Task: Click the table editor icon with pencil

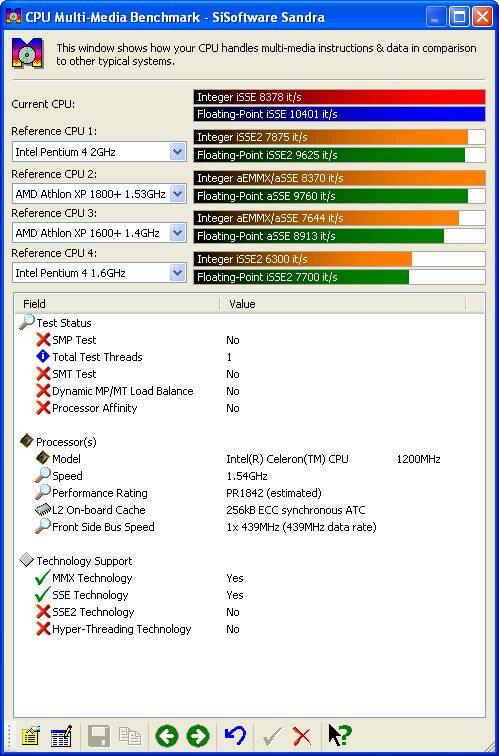Action: [x=61, y=736]
